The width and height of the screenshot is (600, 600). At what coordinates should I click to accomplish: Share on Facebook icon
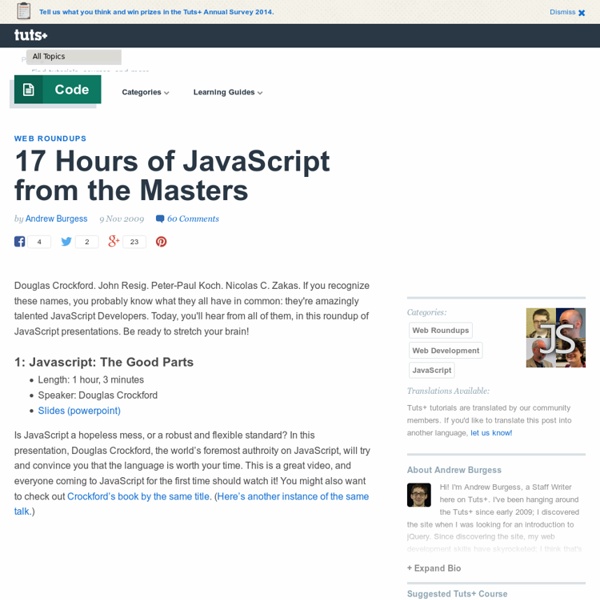(20, 241)
